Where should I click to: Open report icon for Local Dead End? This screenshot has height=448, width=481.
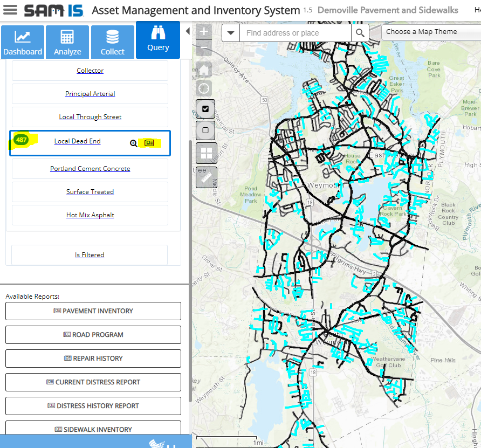tap(149, 143)
